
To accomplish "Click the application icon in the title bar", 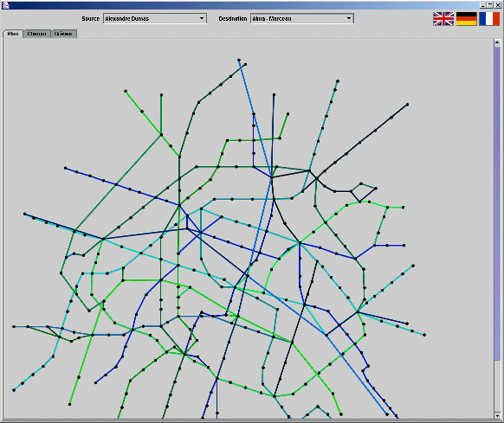I will pyautogui.click(x=6, y=5).
